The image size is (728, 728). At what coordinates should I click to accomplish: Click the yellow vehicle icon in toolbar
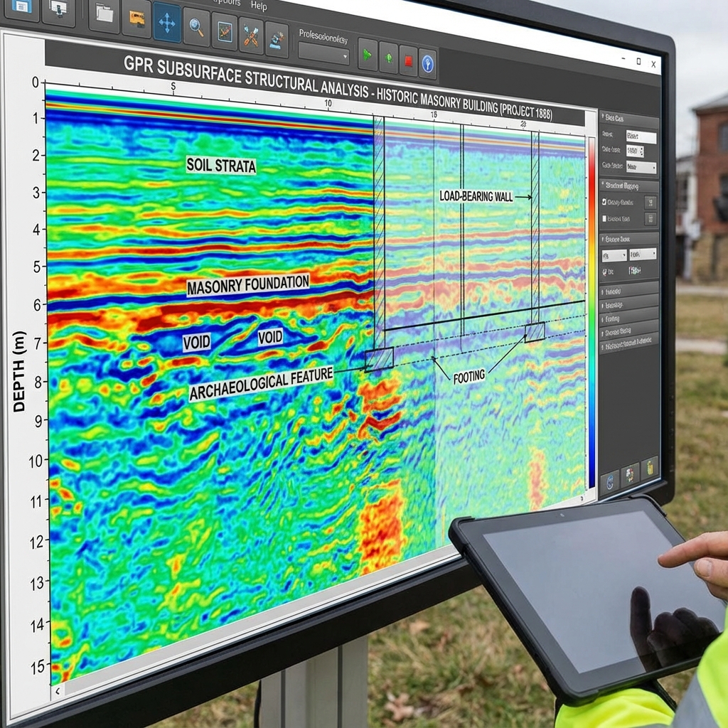(x=136, y=19)
